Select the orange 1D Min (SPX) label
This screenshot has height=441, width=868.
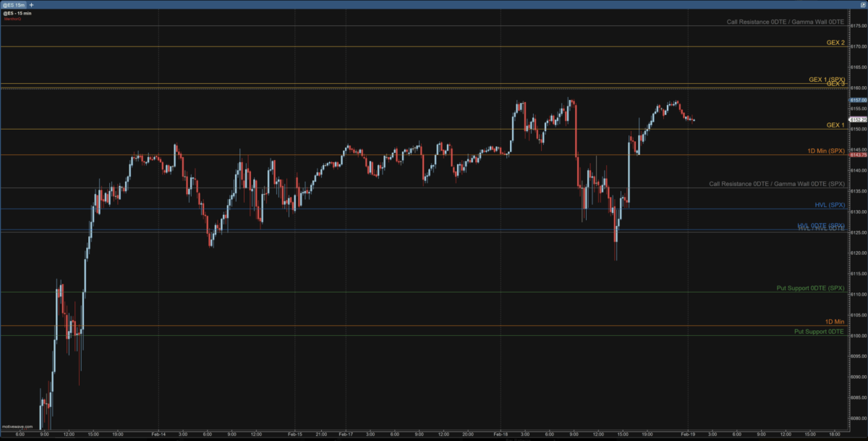(825, 151)
